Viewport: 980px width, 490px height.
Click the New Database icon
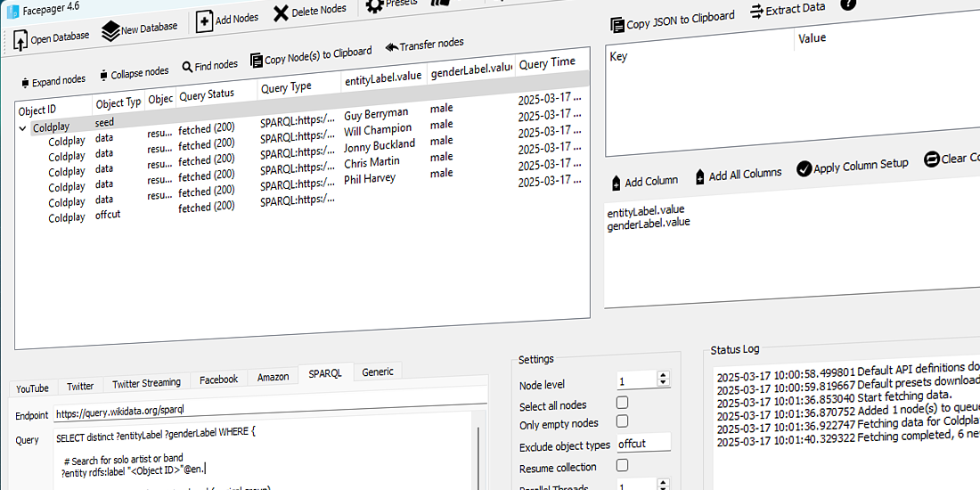[110, 32]
